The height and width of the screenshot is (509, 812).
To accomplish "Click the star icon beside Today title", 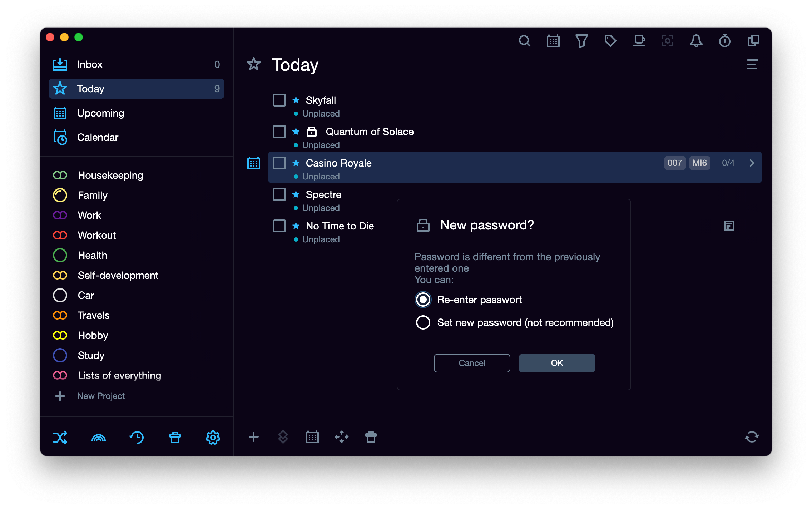I will [254, 64].
